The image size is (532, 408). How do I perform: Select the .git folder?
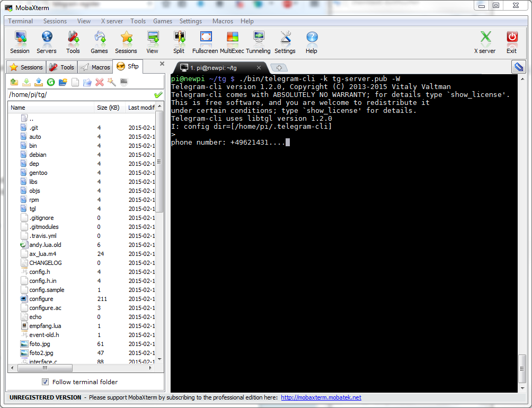pyautogui.click(x=33, y=128)
